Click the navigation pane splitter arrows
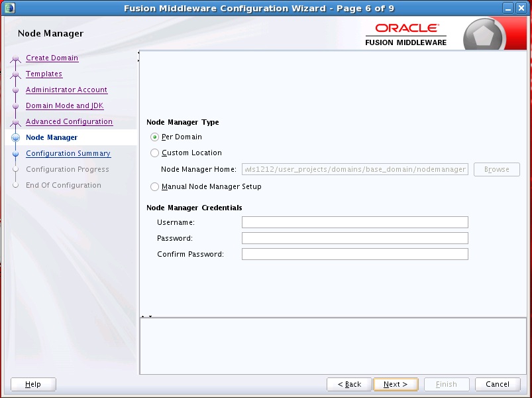This screenshot has height=398, width=532. (138, 56)
